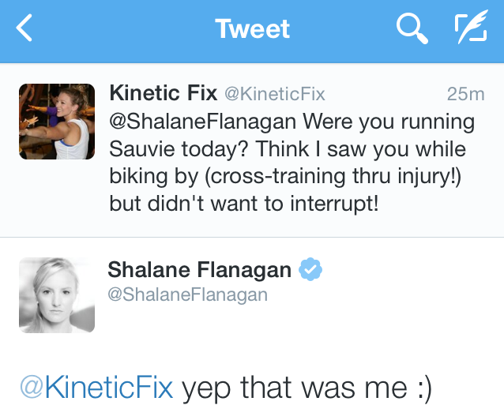Select the Shalane Flanagan display name

tap(199, 270)
